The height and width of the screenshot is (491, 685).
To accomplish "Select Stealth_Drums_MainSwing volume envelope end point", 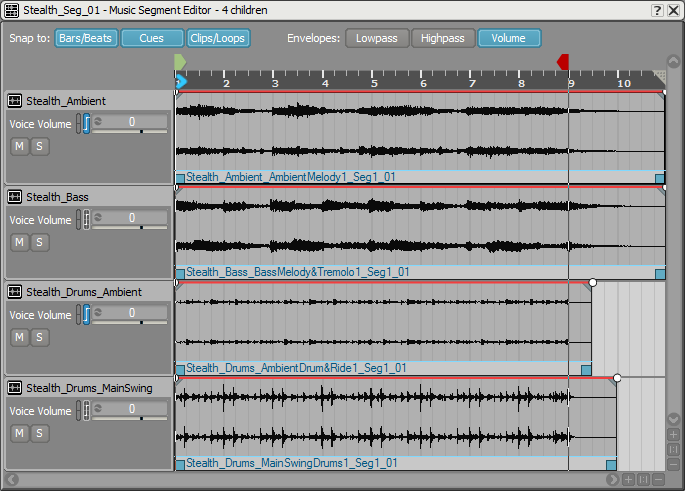I will (617, 378).
